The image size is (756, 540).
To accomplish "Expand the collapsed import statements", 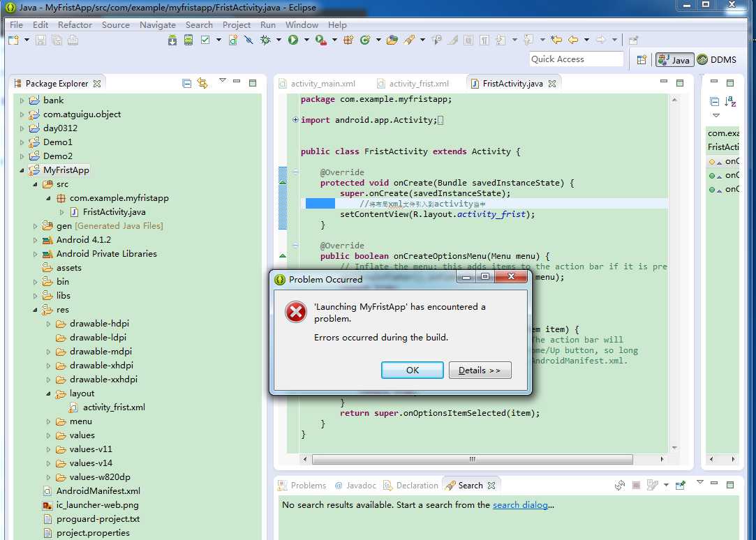I will pyautogui.click(x=295, y=120).
